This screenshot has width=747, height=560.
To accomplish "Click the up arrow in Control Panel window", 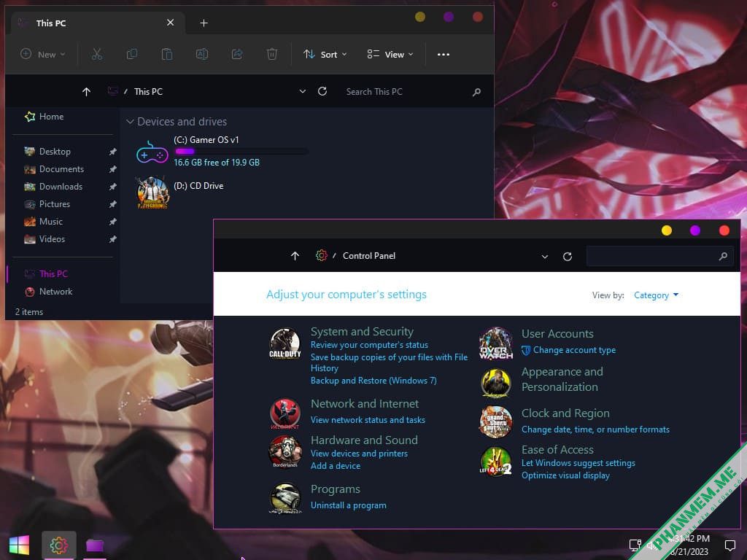I will coord(295,256).
